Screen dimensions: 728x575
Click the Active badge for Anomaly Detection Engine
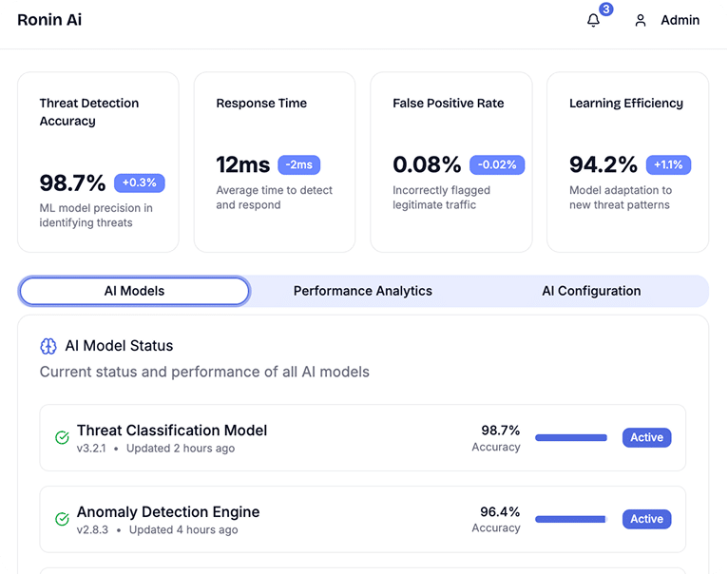click(x=646, y=519)
